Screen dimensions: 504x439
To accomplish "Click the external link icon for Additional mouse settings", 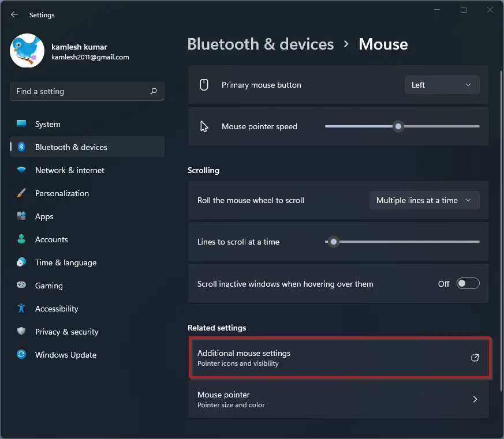I will point(475,358).
